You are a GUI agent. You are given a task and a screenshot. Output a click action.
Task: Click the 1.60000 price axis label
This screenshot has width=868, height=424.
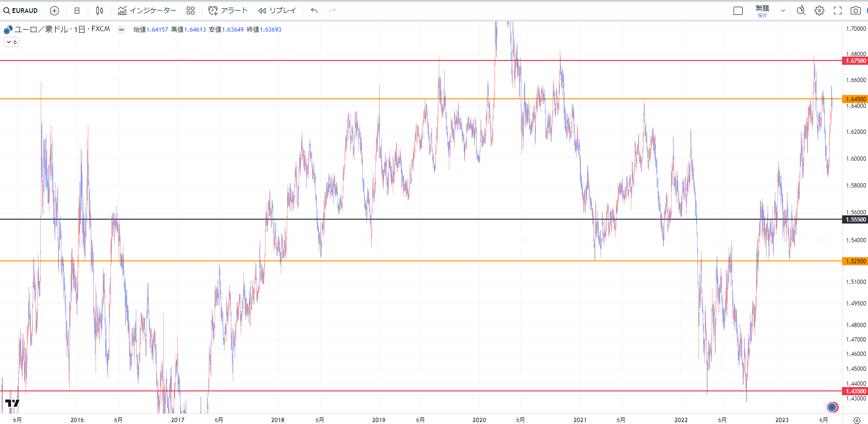pyautogui.click(x=856, y=159)
